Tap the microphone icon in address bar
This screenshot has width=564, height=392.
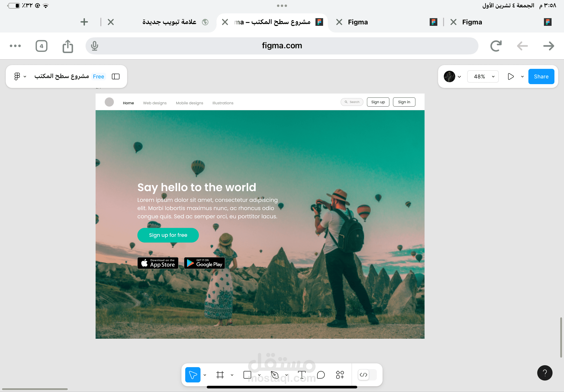[x=95, y=46]
